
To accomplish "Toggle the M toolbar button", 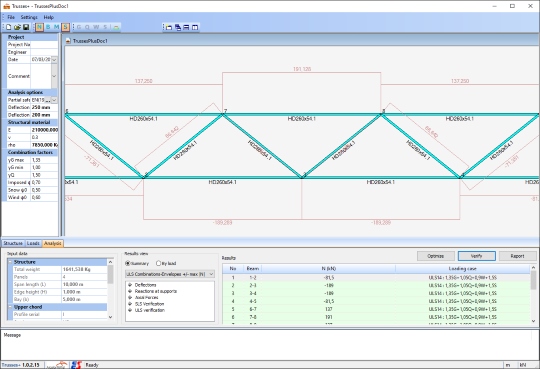I will point(56,27).
